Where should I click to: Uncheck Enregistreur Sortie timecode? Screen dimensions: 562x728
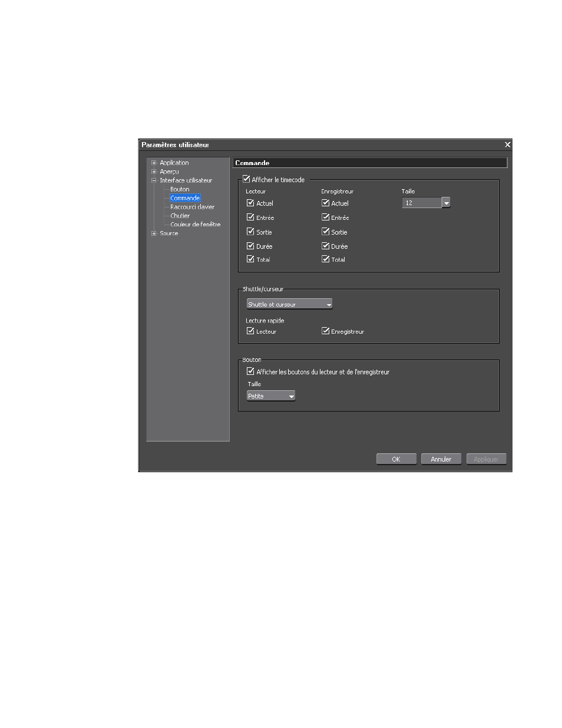[x=325, y=232]
